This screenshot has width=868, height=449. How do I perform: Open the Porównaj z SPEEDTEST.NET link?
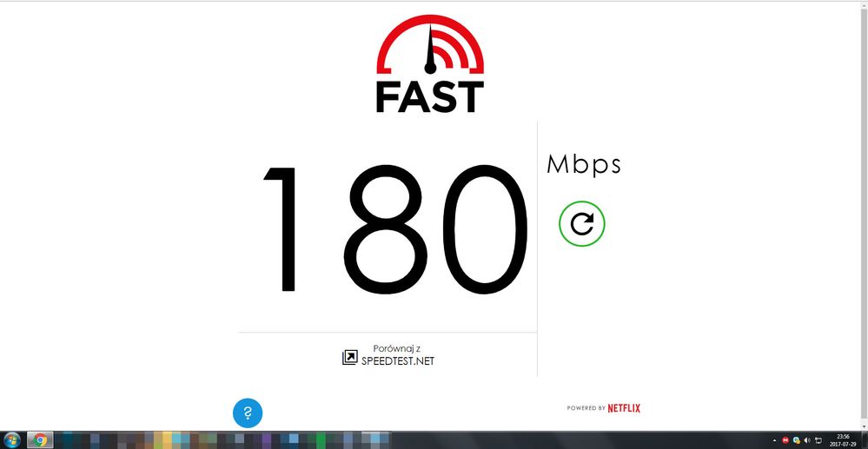pyautogui.click(x=397, y=355)
